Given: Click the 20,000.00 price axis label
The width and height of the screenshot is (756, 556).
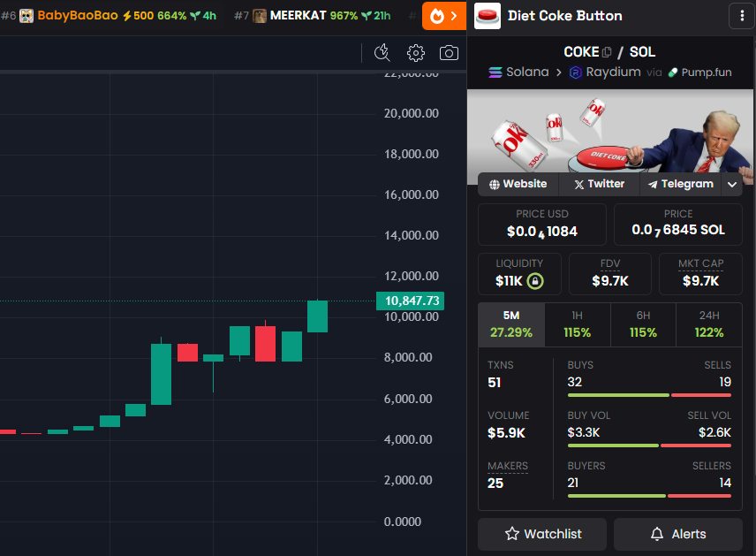Looking at the screenshot, I should click(x=412, y=113).
